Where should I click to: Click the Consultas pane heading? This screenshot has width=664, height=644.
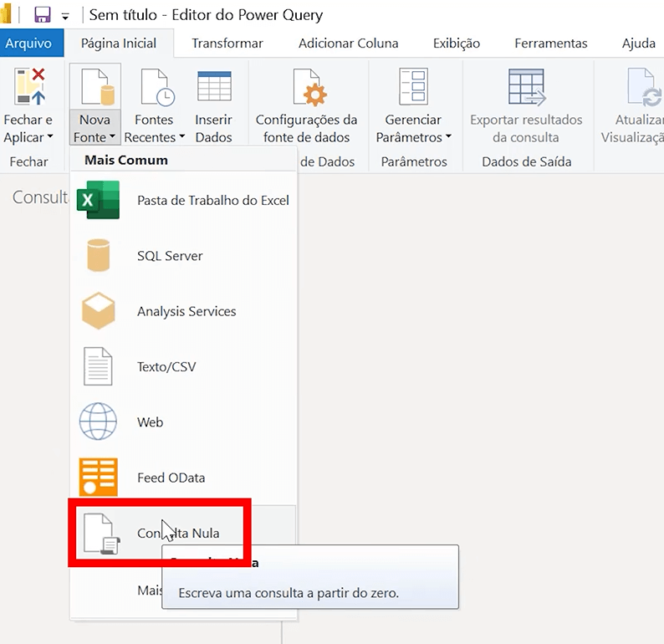point(40,197)
